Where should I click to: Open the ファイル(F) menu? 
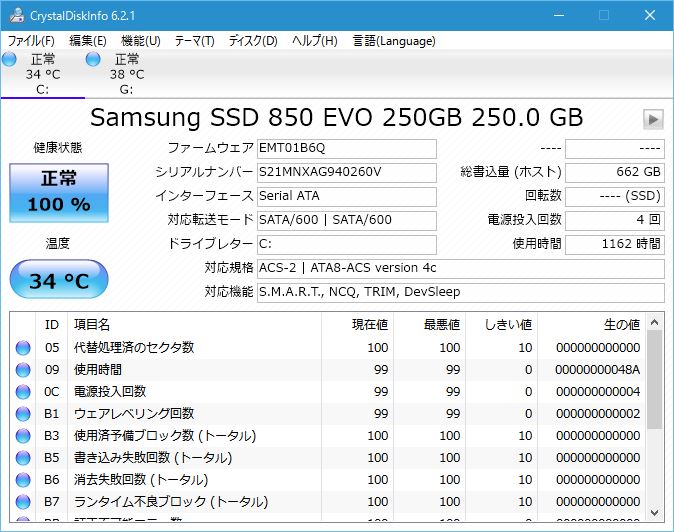point(31,41)
